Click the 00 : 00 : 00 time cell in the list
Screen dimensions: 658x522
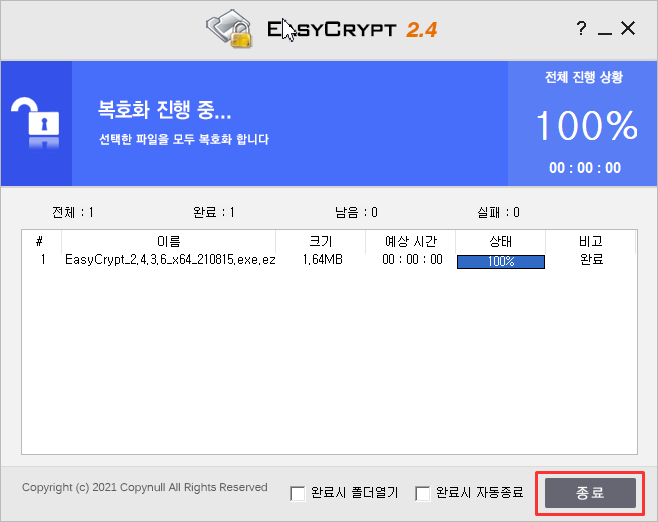coord(412,260)
